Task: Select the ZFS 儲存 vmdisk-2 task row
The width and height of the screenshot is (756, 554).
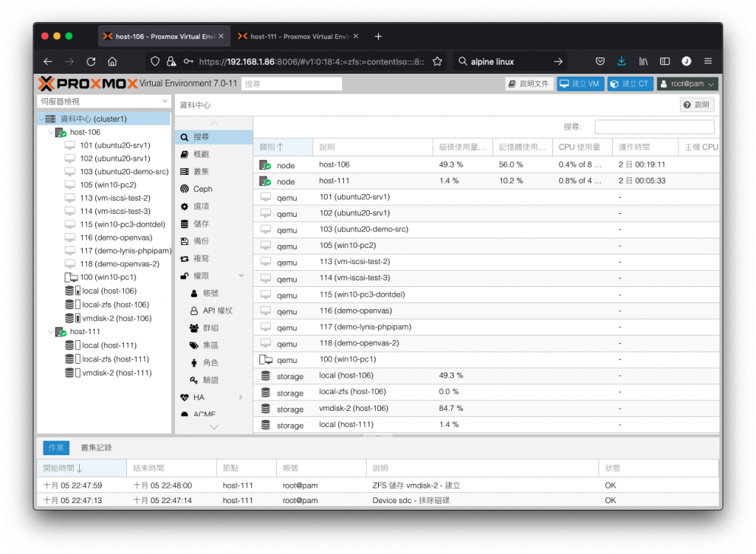Action: [x=378, y=485]
